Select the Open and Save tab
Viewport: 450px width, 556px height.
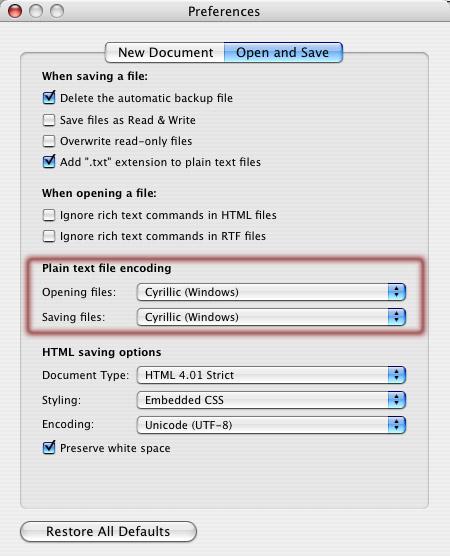click(283, 52)
